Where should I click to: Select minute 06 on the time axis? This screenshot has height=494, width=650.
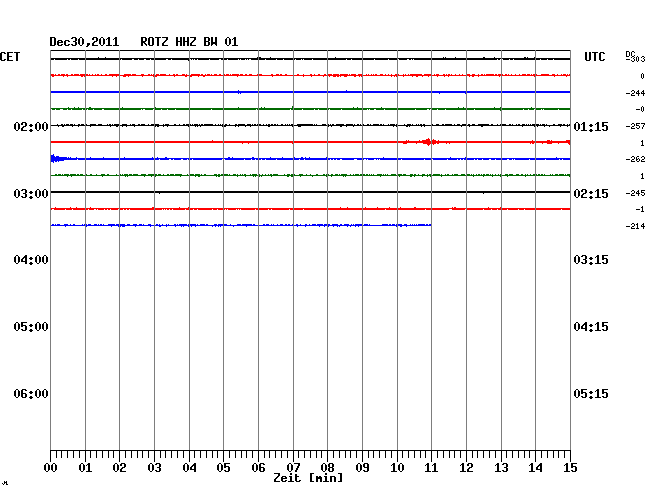click(258, 468)
